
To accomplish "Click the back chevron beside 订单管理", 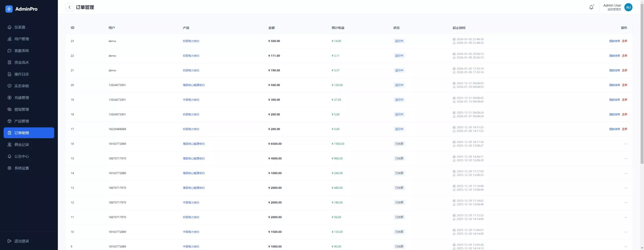I will coord(69,7).
